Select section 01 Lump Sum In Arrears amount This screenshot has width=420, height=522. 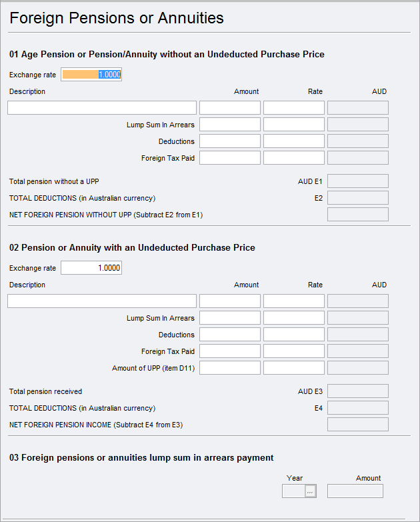(x=230, y=125)
